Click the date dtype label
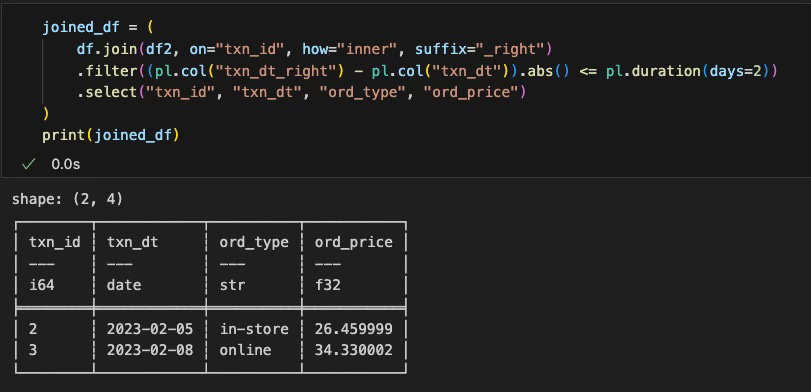Viewport: 811px width, 392px height. [124, 285]
